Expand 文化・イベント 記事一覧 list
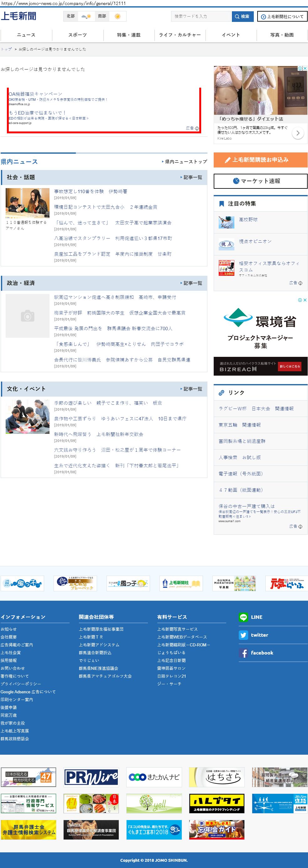Image resolution: width=308 pixels, height=868 pixels. (x=192, y=389)
